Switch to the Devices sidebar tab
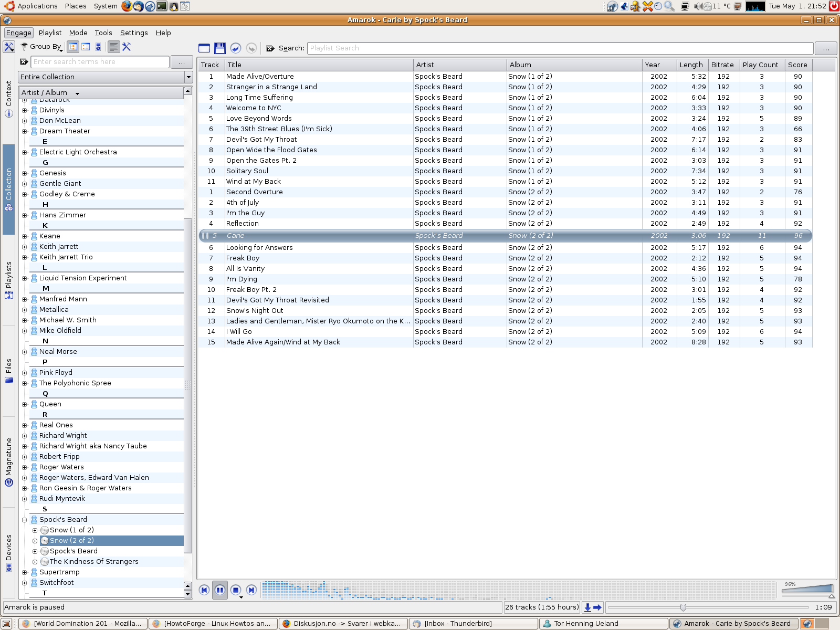Viewport: 840px width, 630px height. [8, 552]
